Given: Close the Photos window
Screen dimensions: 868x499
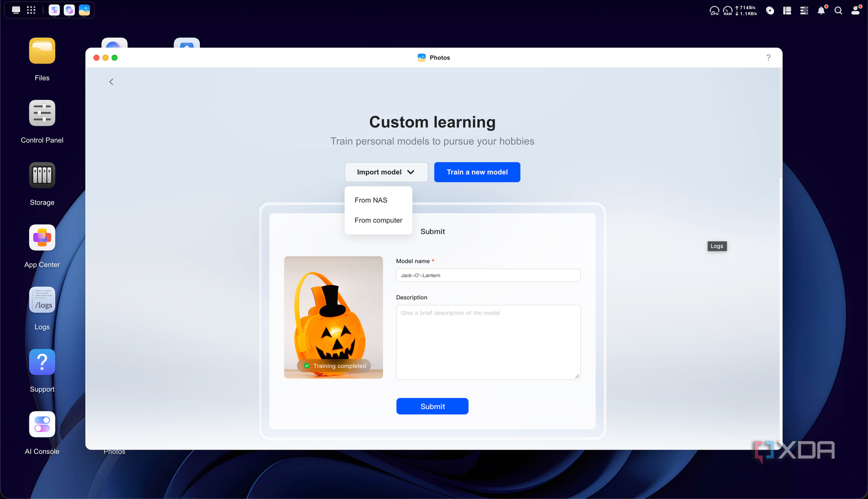Looking at the screenshot, I should click(96, 58).
